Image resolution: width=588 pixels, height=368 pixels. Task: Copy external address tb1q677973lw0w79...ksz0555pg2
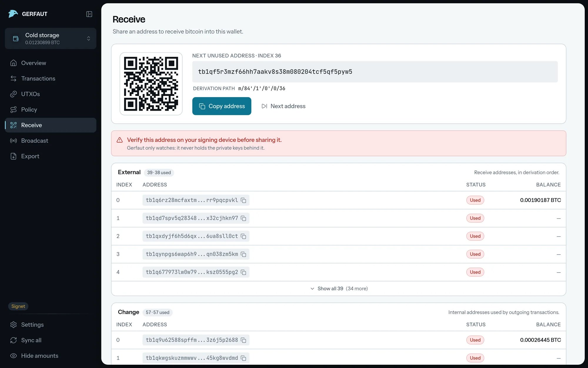click(x=243, y=272)
